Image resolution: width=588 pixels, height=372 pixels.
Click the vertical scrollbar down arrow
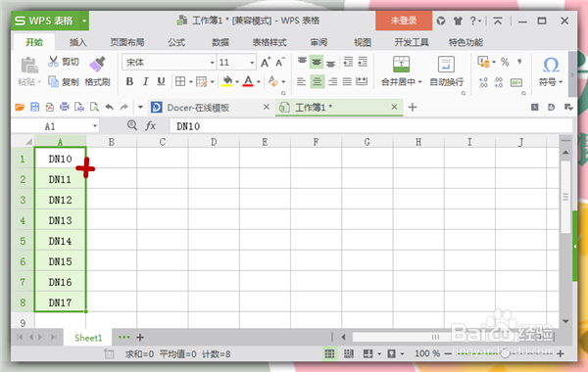coord(565,321)
